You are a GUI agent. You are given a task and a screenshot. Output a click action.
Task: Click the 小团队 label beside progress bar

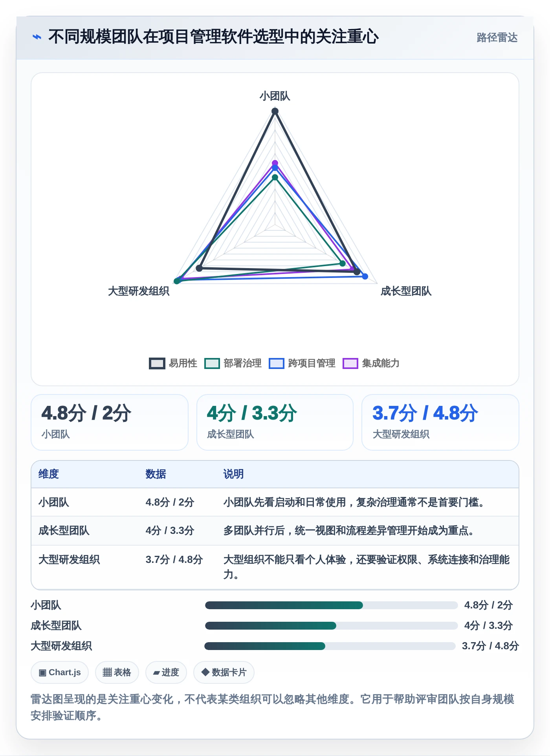[46, 605]
